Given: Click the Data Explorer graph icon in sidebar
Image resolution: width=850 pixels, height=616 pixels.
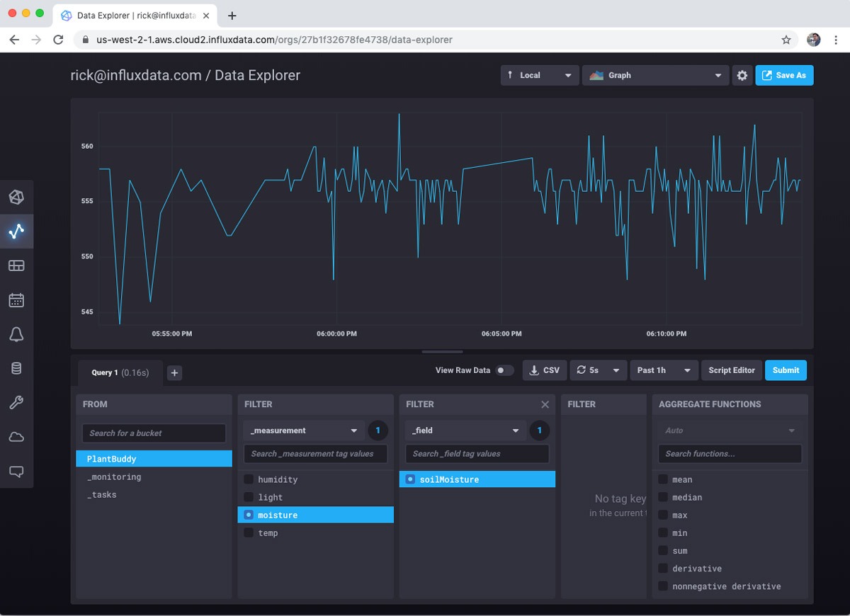Looking at the screenshot, I should [16, 232].
